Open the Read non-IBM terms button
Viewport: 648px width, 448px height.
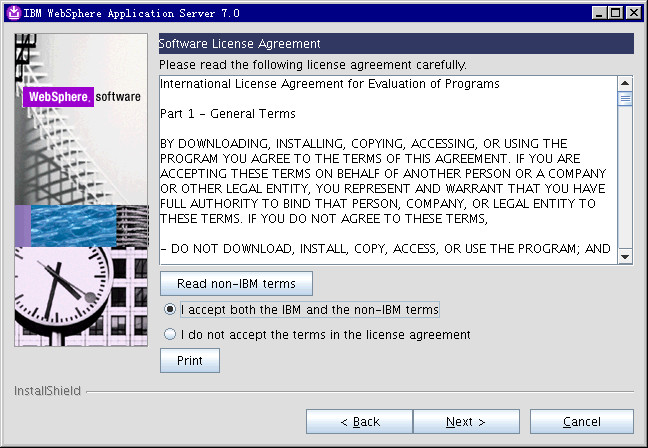[x=236, y=284]
